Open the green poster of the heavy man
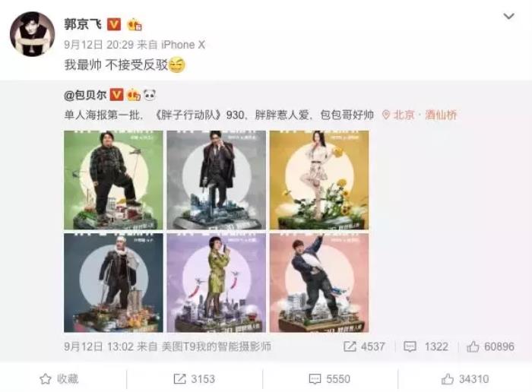532x392 pixels. click(113, 180)
